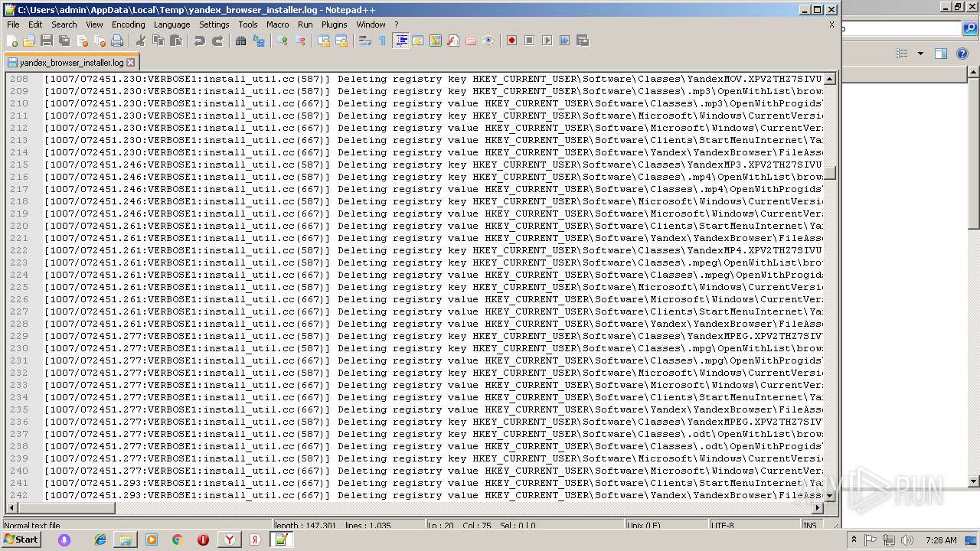This screenshot has height=551, width=980.
Task: Open the Edit menu
Action: click(x=35, y=24)
